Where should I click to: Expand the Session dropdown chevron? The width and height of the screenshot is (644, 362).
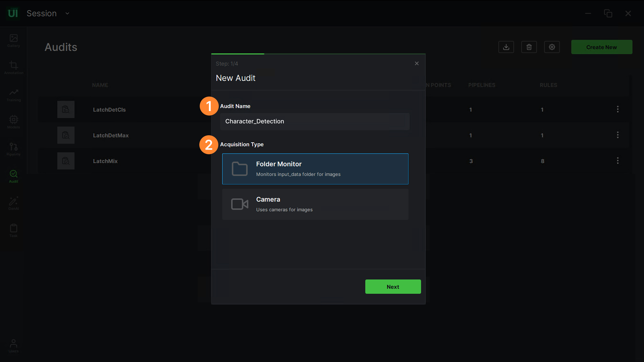coord(67,13)
